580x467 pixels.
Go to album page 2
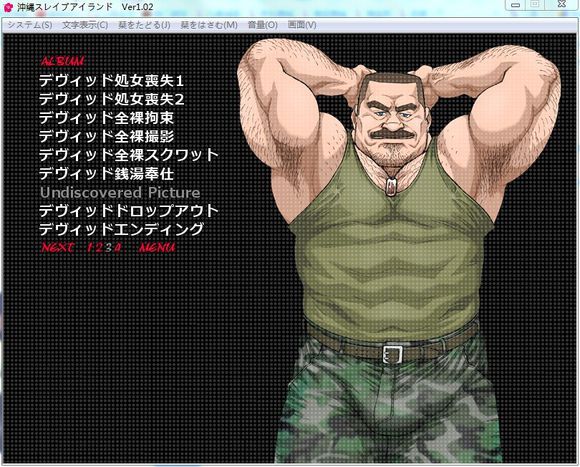pos(99,247)
